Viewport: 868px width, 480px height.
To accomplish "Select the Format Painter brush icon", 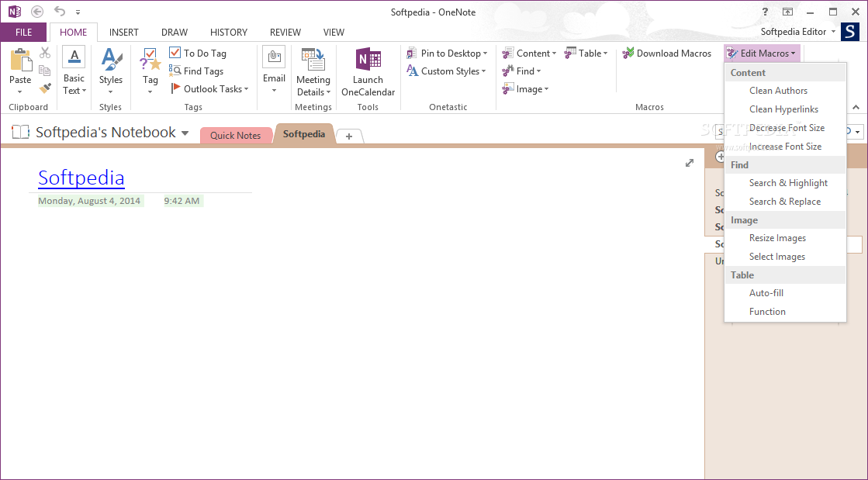I will coord(45,88).
